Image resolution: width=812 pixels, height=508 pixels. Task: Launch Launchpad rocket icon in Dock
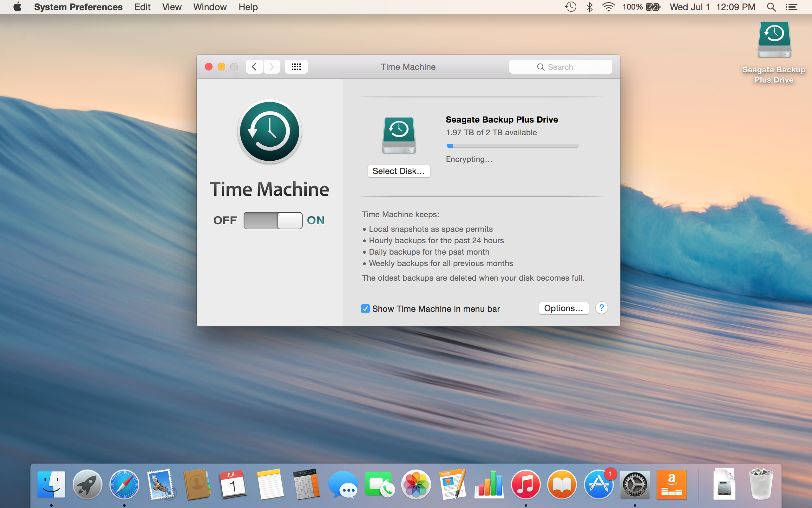pos(88,485)
